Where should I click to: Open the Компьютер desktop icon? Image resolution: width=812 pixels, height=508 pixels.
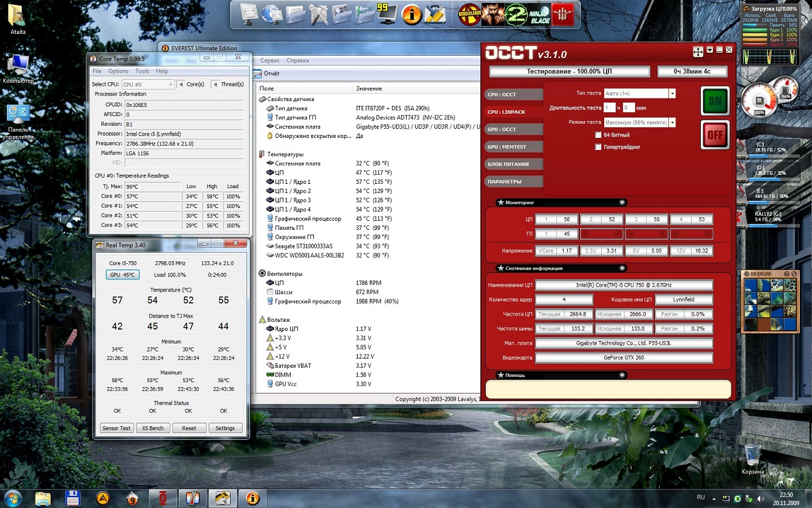coord(18,68)
